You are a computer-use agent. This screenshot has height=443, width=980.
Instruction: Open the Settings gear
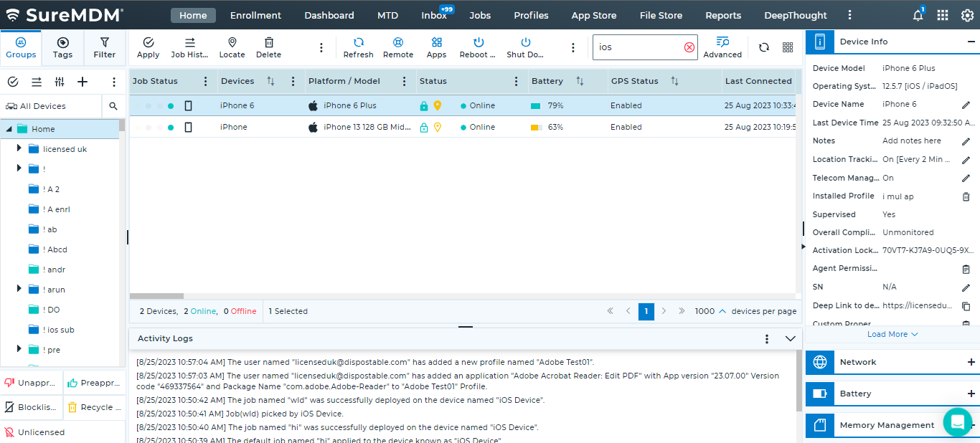967,15
